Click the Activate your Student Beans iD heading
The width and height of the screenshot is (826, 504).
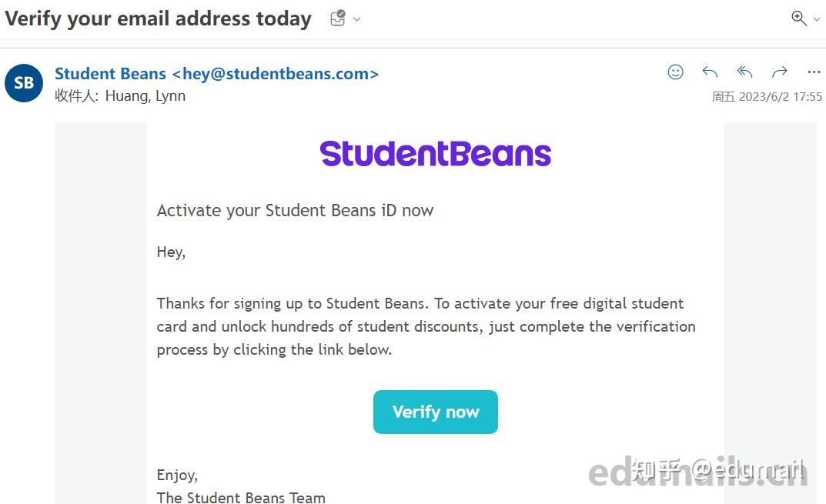tap(295, 210)
